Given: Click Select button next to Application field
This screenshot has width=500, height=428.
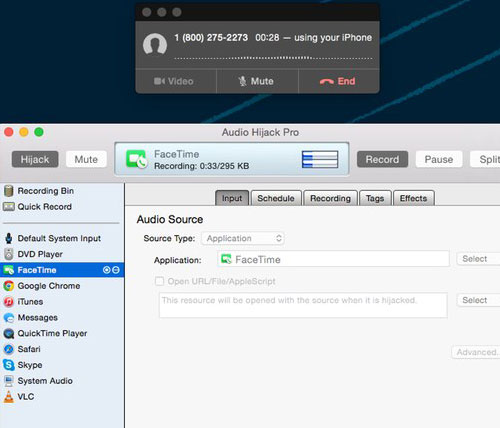Looking at the screenshot, I should coord(477,259).
